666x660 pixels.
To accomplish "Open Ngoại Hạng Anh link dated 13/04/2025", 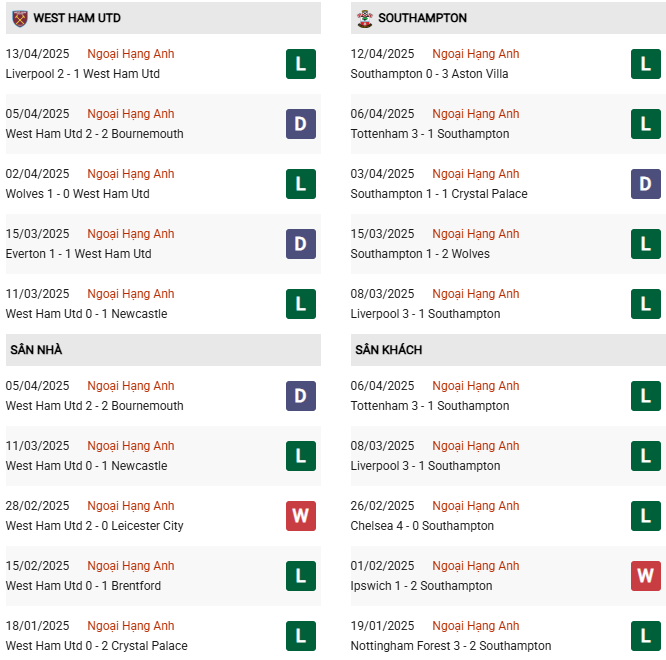I will coord(131,54).
